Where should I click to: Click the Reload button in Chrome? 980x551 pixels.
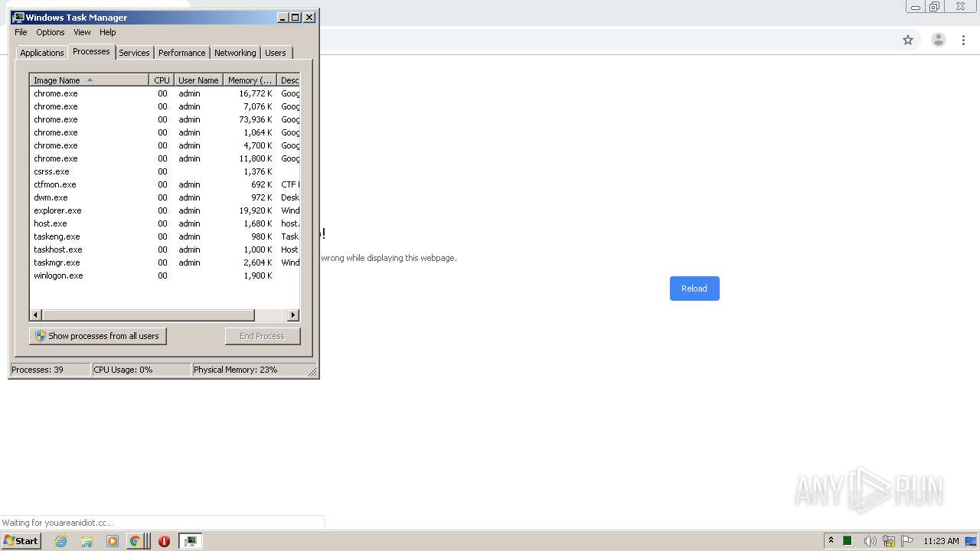tap(694, 289)
